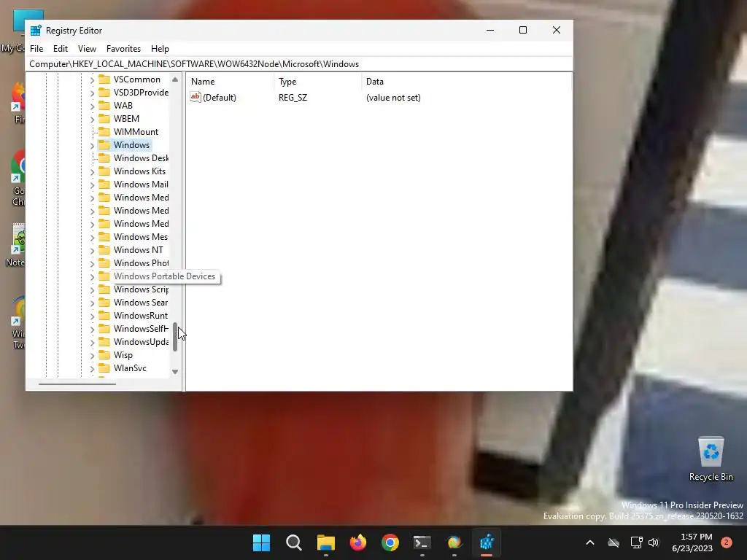Viewport: 747px width, 560px height.
Task: Select the Windows NT key label
Action: tap(138, 250)
